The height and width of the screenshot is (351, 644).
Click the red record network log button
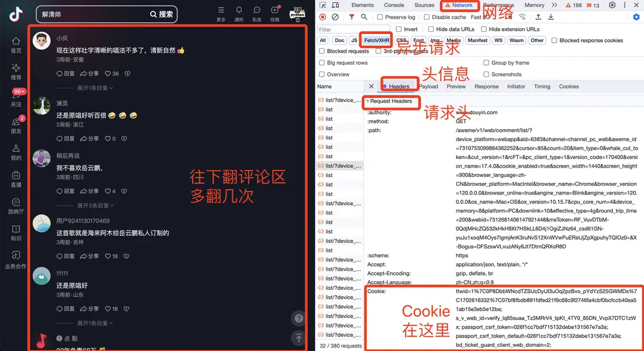323,16
